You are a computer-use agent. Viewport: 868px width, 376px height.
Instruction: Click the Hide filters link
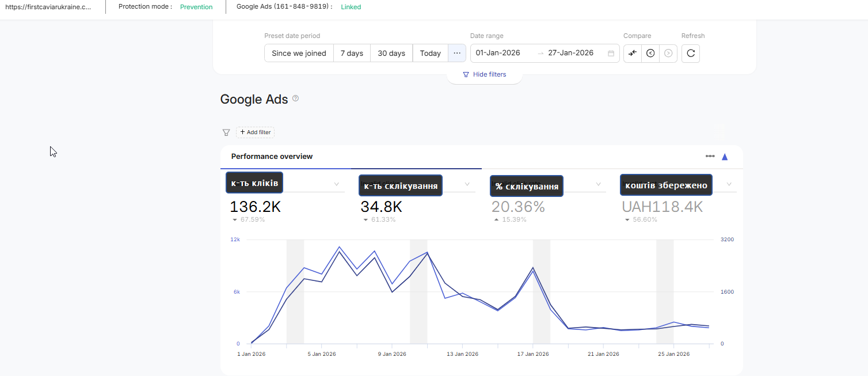[485, 74]
